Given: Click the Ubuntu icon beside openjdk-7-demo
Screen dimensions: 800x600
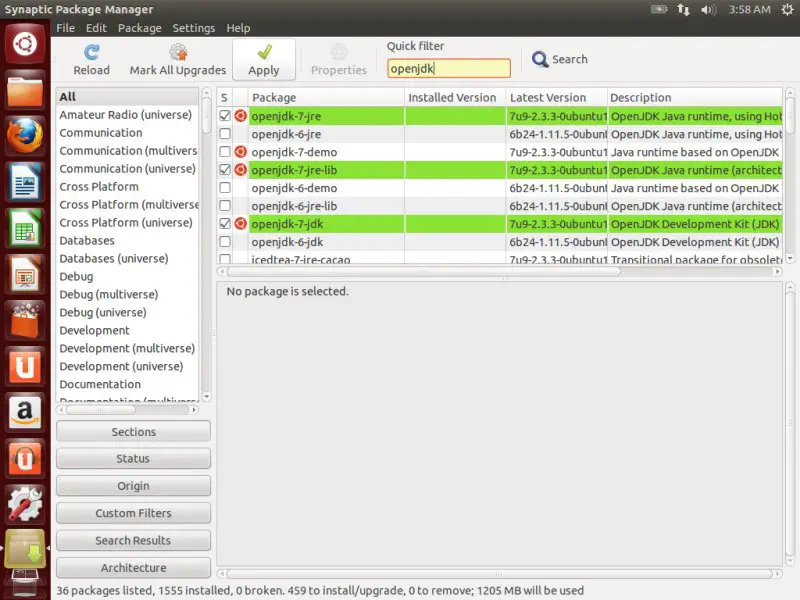Looking at the screenshot, I should 240,152.
